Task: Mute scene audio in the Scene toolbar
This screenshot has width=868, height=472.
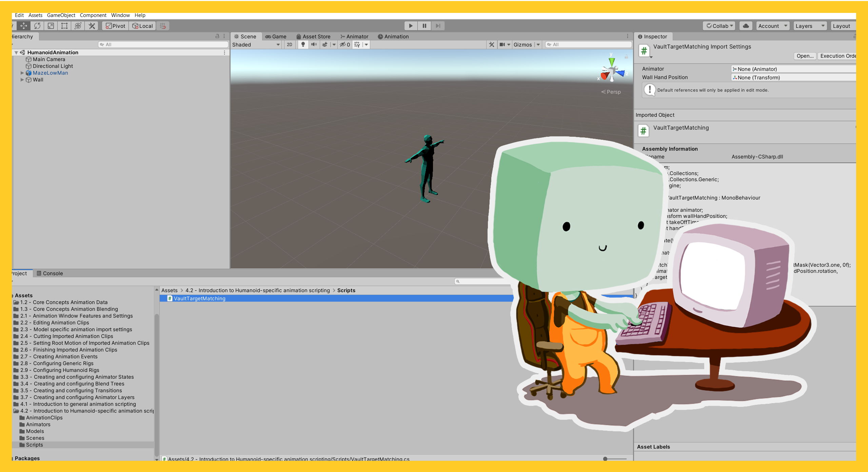Action: pos(314,44)
